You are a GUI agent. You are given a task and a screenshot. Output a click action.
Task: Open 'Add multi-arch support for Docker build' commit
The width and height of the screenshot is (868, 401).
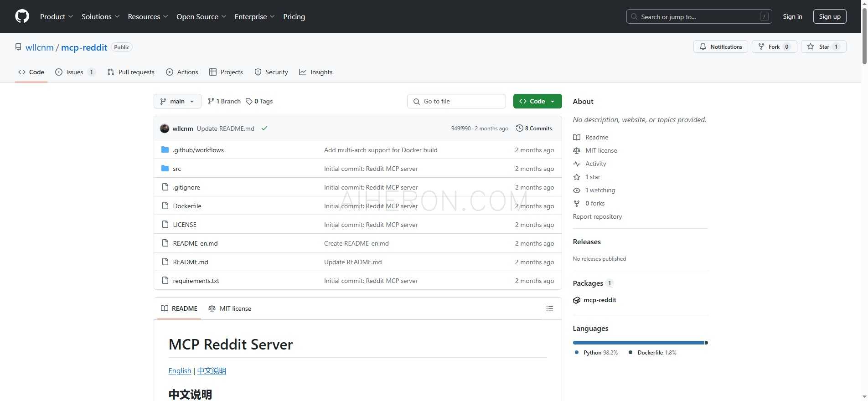click(381, 150)
